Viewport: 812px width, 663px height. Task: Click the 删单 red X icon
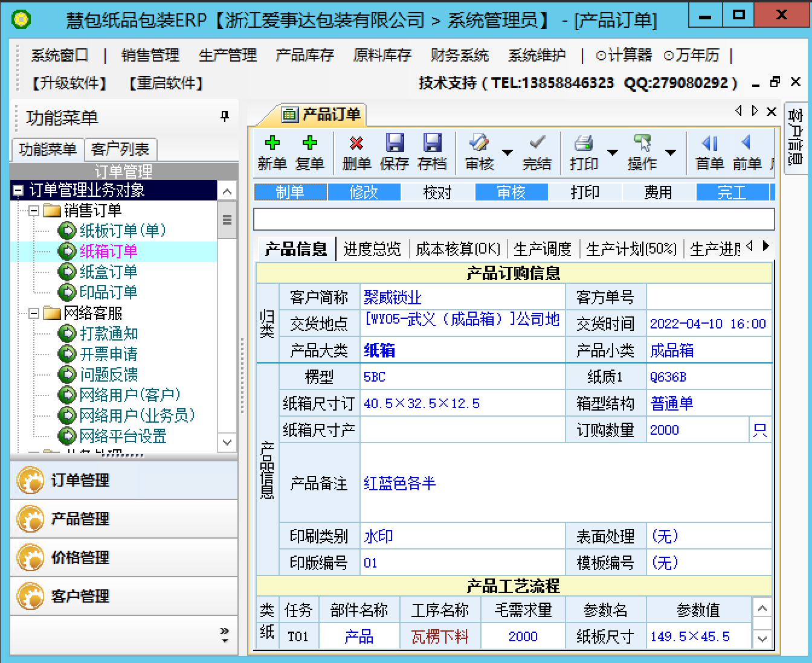356,143
